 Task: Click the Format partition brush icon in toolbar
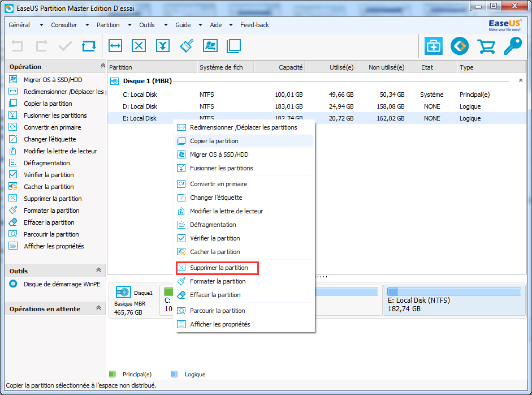187,46
